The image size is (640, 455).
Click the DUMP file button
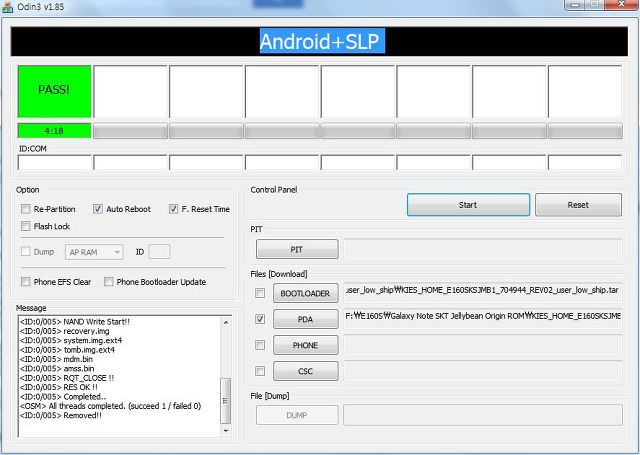point(297,415)
